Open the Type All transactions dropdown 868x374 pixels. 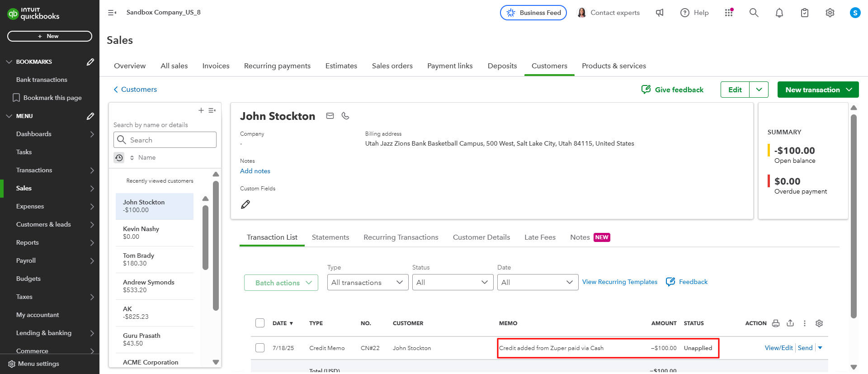(368, 282)
